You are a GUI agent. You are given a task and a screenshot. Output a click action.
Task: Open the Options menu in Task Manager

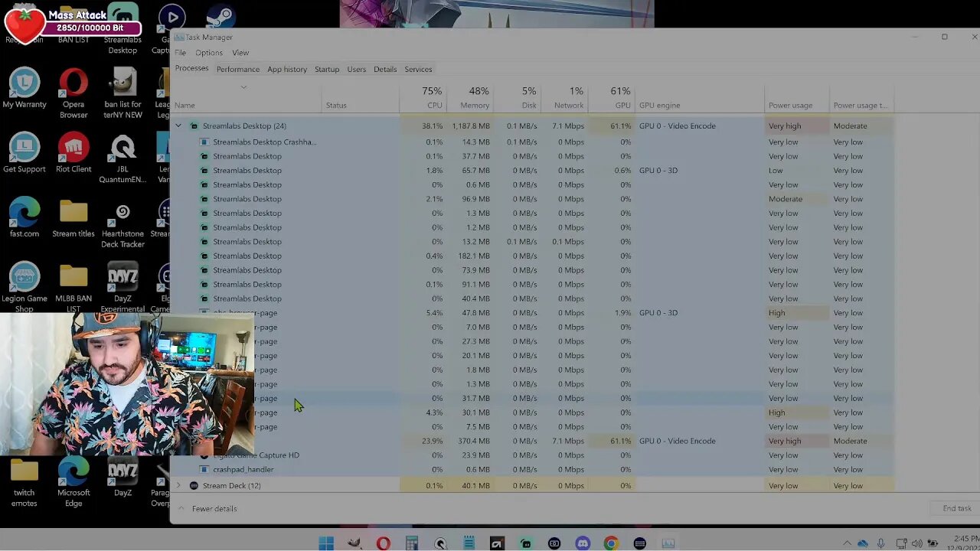pyautogui.click(x=208, y=53)
